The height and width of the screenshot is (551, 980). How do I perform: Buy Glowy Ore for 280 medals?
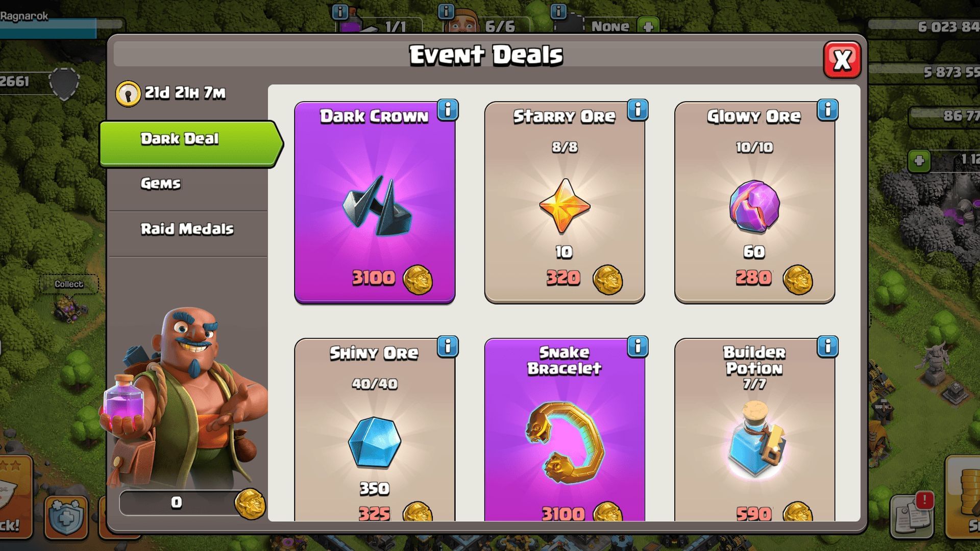coord(774,279)
